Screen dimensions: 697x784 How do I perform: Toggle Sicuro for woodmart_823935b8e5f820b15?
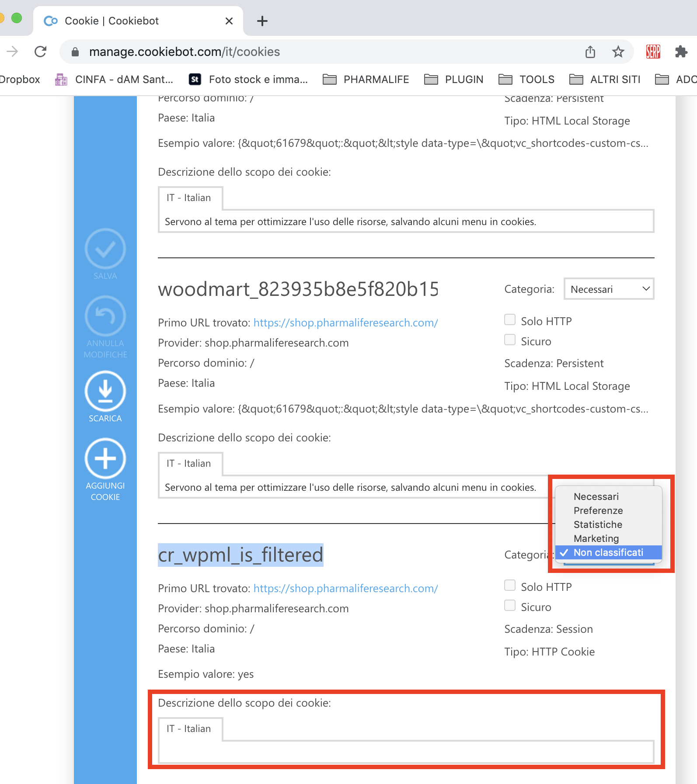(x=510, y=340)
